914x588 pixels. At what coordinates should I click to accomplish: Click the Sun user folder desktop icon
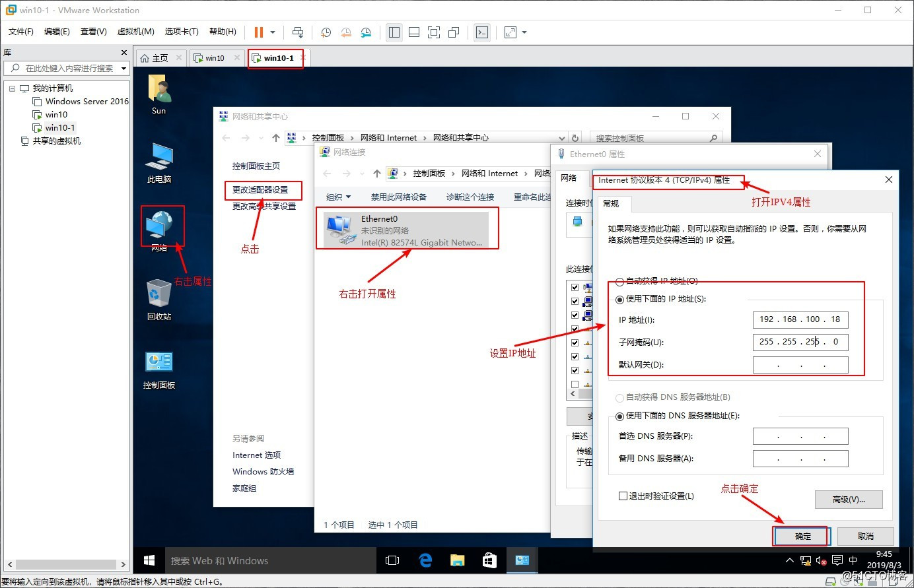pyautogui.click(x=159, y=94)
